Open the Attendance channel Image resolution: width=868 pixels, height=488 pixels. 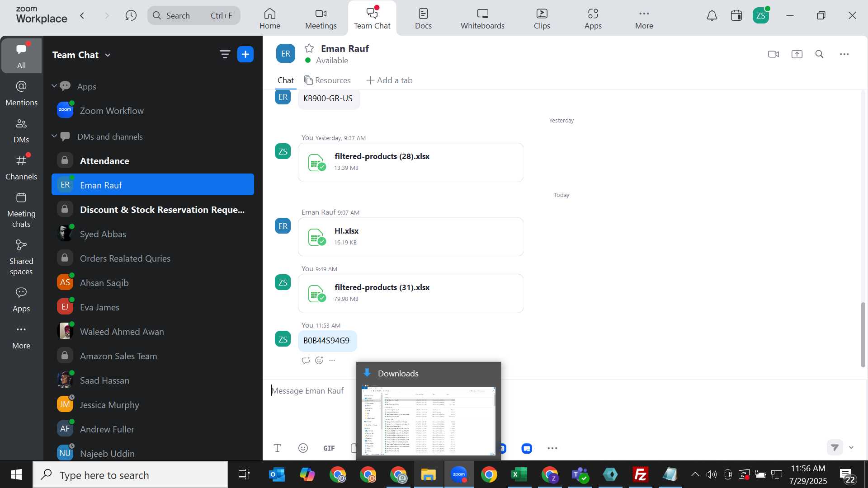153,160
